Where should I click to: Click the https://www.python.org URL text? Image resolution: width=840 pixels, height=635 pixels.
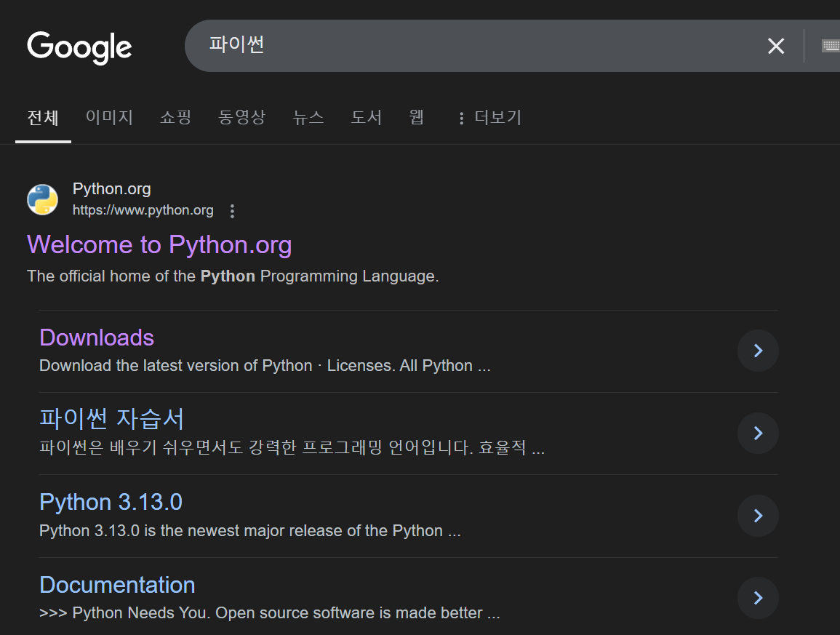coord(143,210)
